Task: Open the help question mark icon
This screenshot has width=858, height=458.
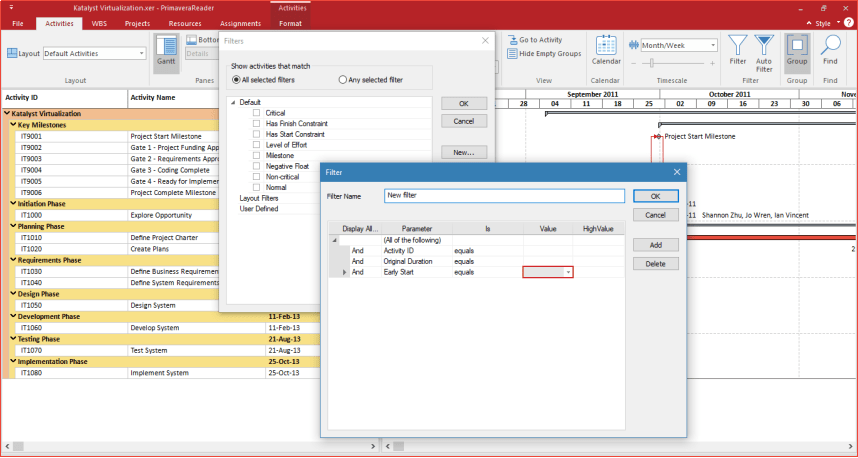Action: click(x=848, y=23)
